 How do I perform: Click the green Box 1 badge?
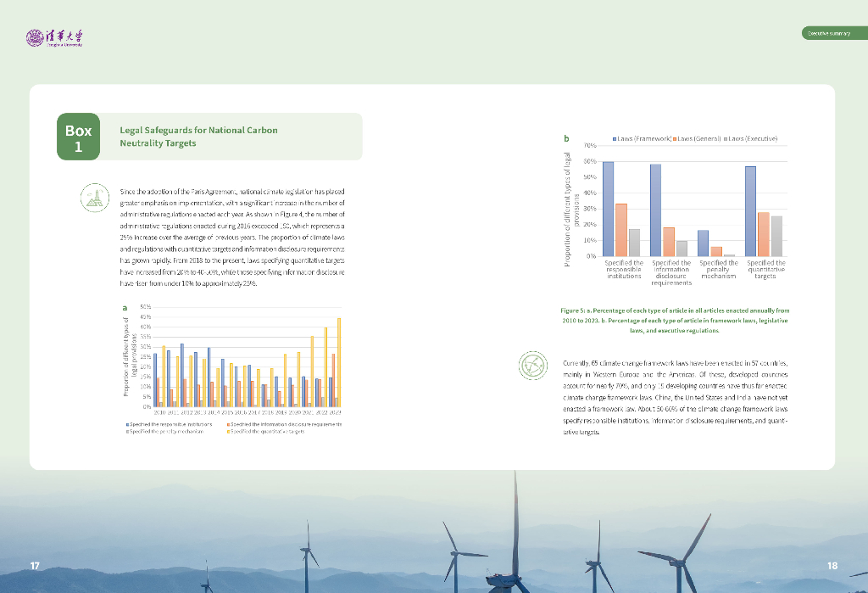point(78,137)
